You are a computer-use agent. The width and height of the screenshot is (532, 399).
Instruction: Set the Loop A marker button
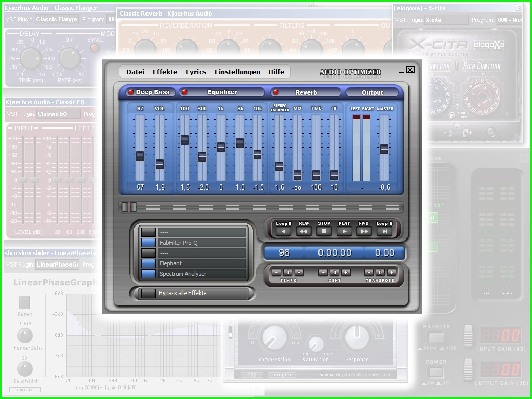[x=283, y=232]
